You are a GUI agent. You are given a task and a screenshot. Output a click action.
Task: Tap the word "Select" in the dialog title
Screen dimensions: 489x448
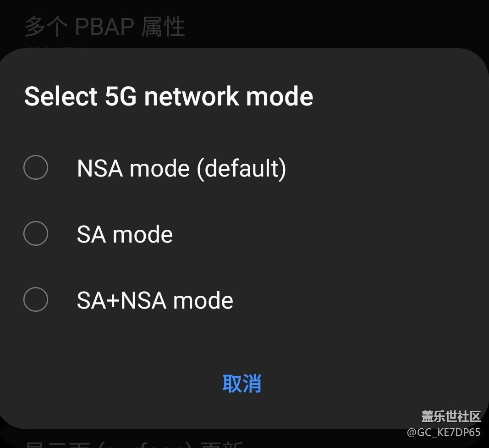[x=61, y=96]
